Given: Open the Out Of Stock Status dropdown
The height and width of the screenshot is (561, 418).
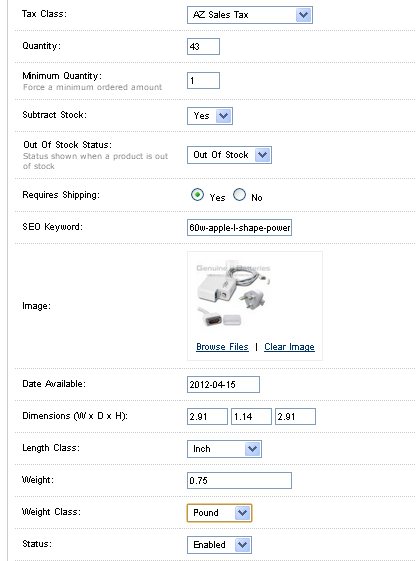Looking at the screenshot, I should tap(229, 155).
